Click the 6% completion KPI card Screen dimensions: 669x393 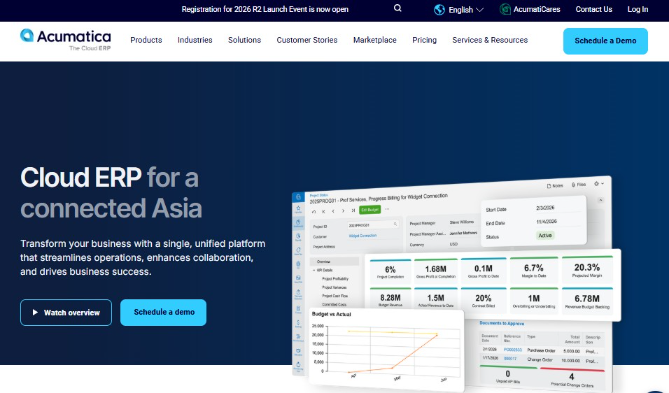click(390, 271)
